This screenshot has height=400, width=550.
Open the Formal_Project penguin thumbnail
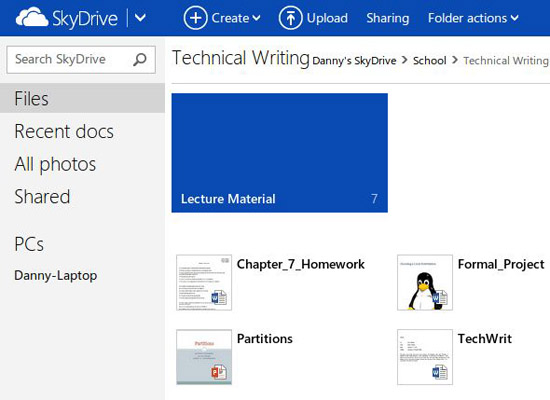[425, 282]
